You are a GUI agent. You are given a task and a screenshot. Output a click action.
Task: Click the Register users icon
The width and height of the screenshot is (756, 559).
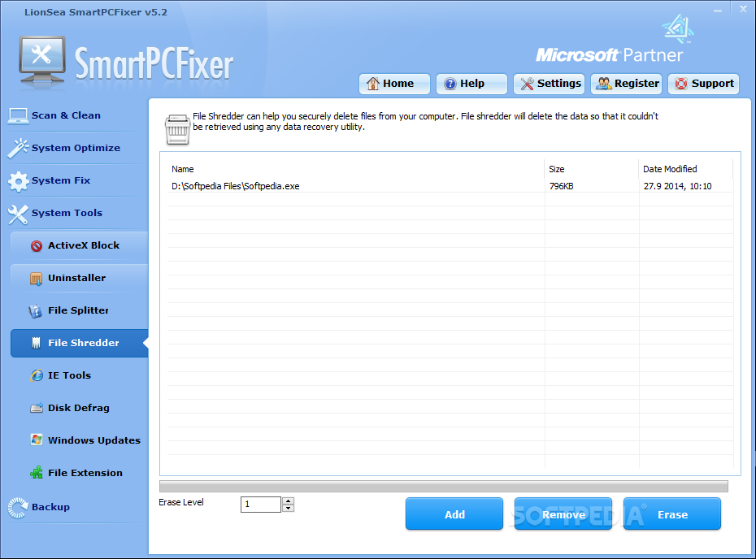coord(604,84)
